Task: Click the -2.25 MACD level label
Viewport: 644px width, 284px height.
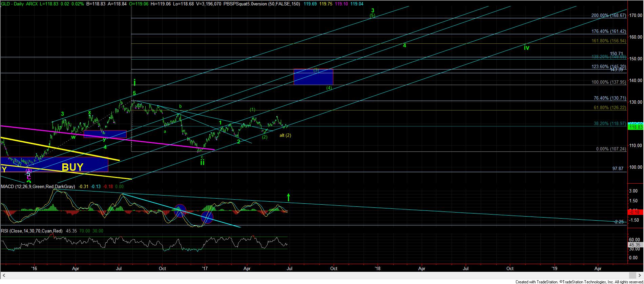Action: (619, 222)
